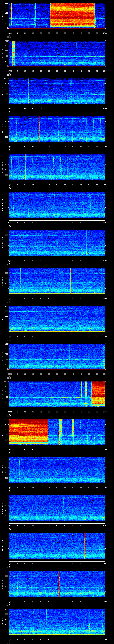
Task: Click the '21:00' end time label
Action: 105,184
